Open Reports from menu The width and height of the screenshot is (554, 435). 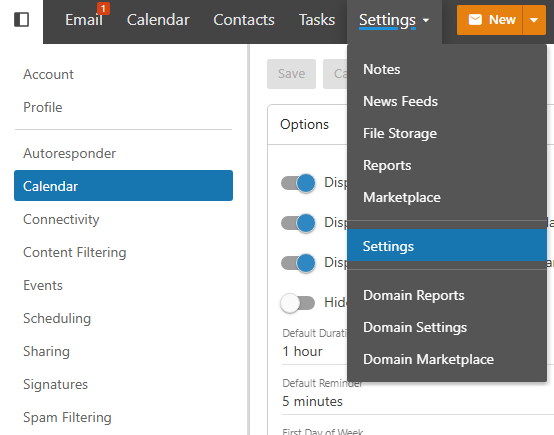pos(447,165)
